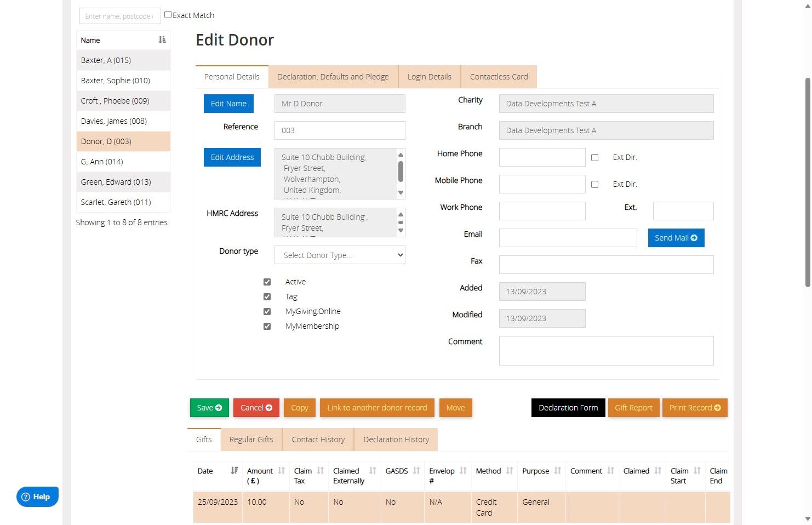812x525 pixels.
Task: Uncheck the Active checkbox
Action: (267, 282)
